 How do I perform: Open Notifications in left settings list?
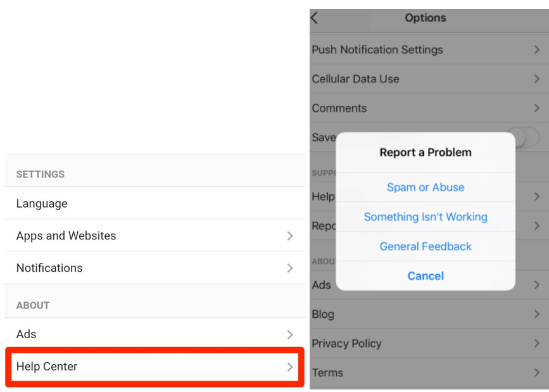pyautogui.click(x=155, y=268)
